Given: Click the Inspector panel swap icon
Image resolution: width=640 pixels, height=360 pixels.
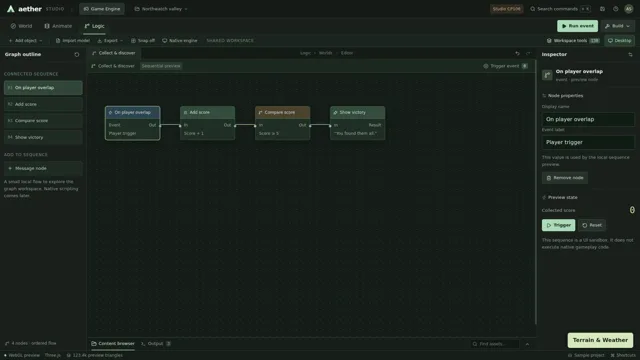Looking at the screenshot, I should 630,54.
